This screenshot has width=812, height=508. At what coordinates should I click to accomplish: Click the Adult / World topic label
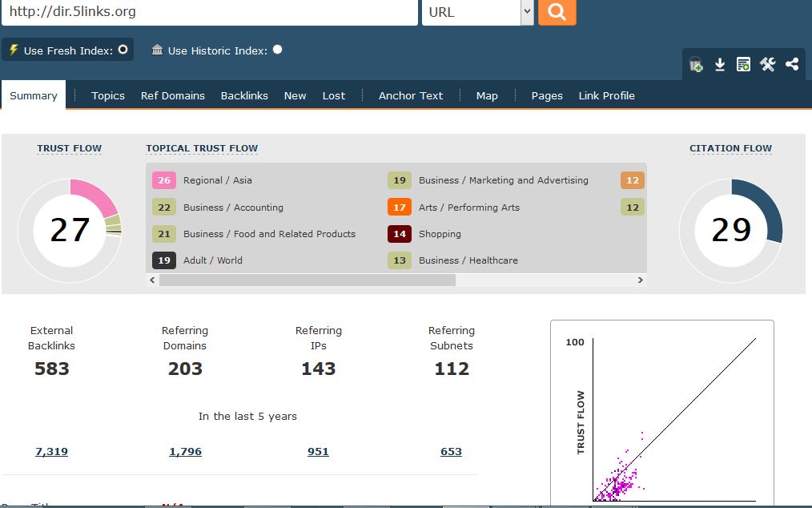[213, 260]
